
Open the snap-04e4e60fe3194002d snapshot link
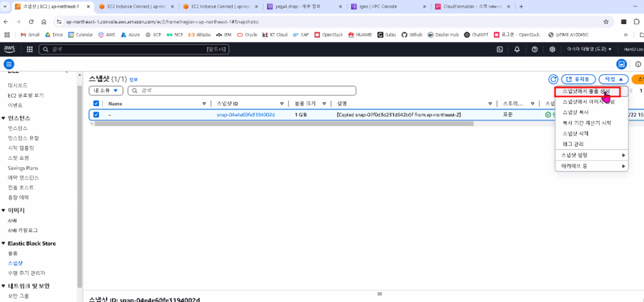click(246, 115)
